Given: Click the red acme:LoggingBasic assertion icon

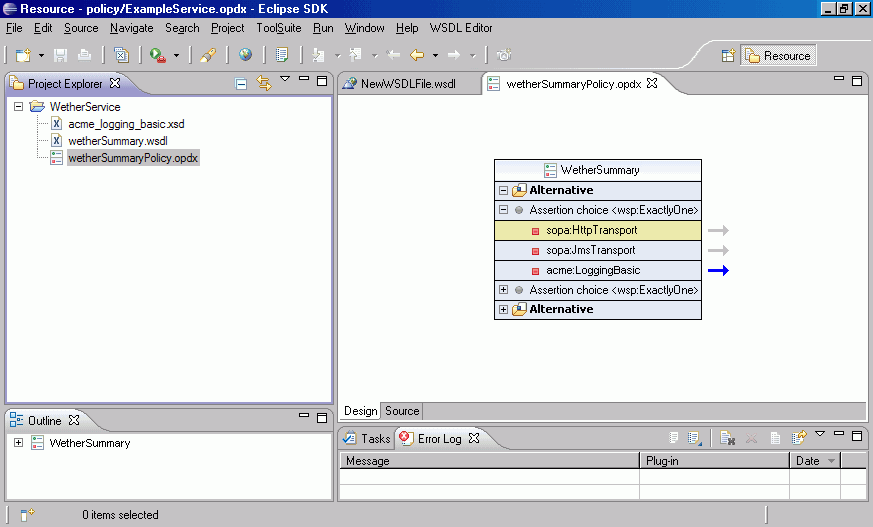Looking at the screenshot, I should click(x=536, y=271).
